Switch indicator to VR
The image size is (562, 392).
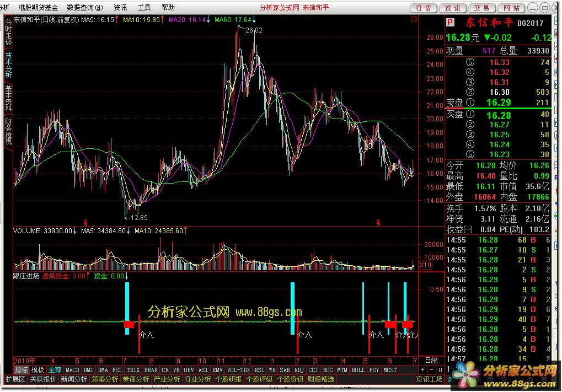[x=176, y=370]
